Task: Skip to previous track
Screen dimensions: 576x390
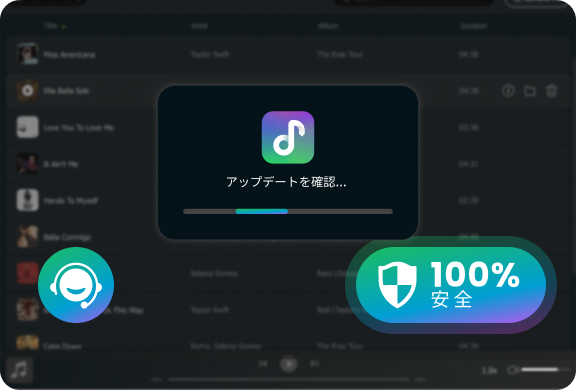Action: point(263,364)
